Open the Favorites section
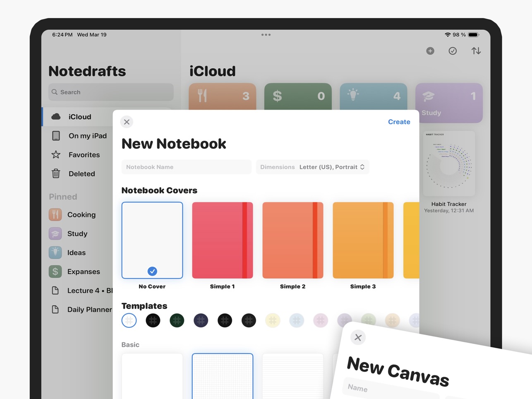The image size is (532, 399). [x=84, y=155]
